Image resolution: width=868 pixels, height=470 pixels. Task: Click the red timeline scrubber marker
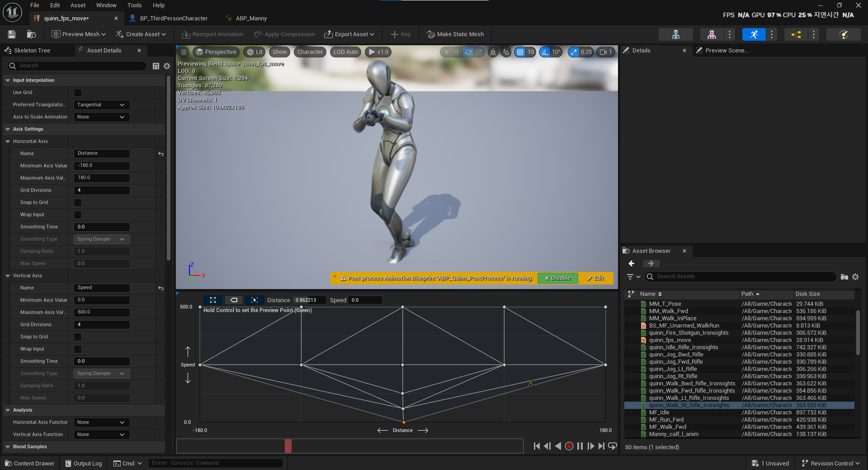coord(288,446)
